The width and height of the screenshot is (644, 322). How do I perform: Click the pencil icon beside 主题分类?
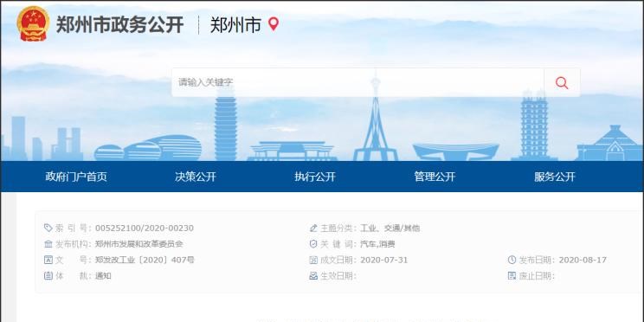[313, 228]
